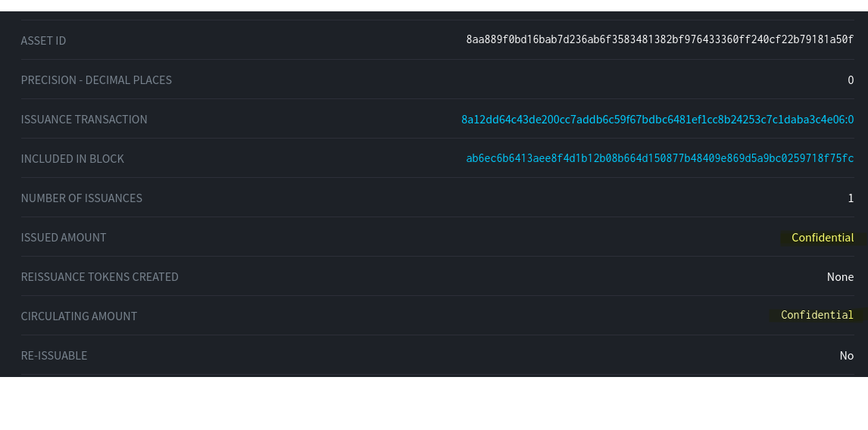
Task: Click the black footer area below the table
Action: (x=434, y=404)
